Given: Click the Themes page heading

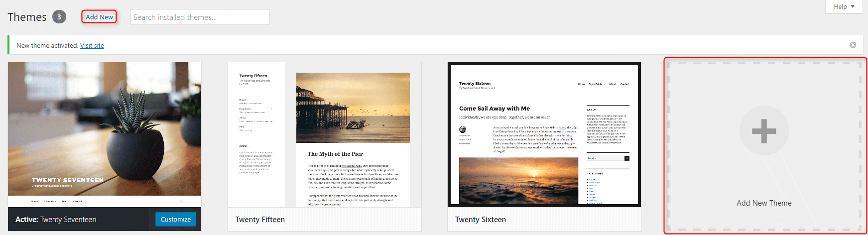Looking at the screenshot, I should coord(27,17).
